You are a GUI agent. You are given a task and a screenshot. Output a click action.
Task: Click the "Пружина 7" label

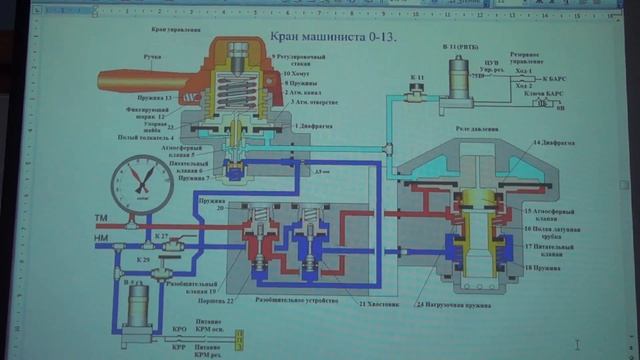pyautogui.click(x=193, y=178)
